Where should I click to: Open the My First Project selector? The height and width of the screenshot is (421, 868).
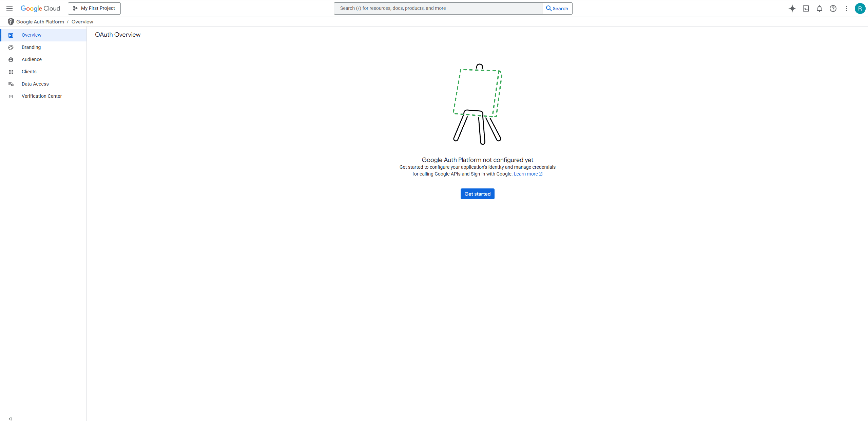94,8
